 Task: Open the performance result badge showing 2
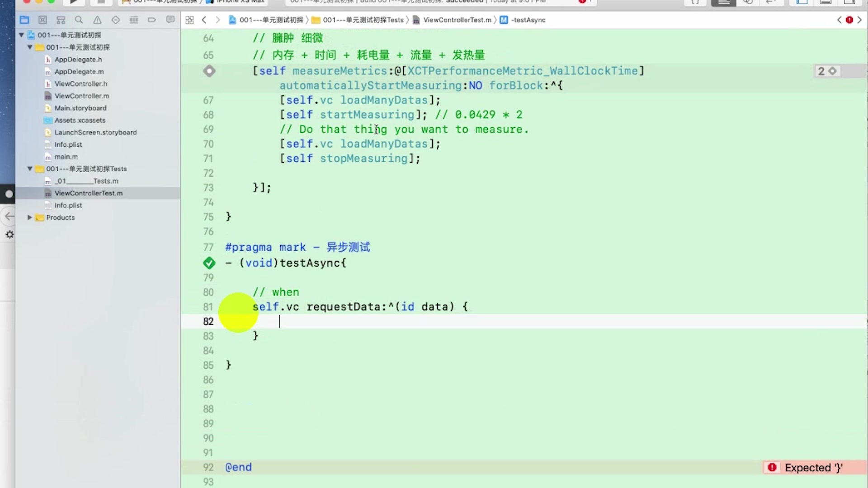click(x=827, y=71)
